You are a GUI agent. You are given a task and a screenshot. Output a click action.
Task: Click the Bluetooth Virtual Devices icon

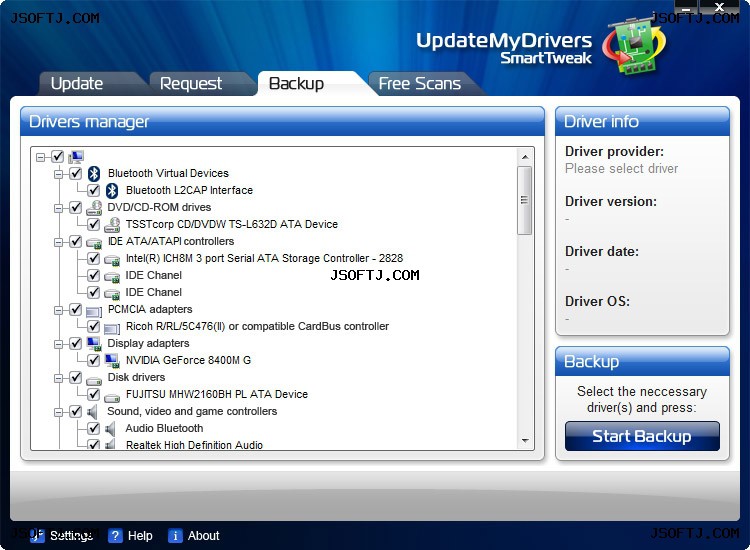(x=94, y=174)
